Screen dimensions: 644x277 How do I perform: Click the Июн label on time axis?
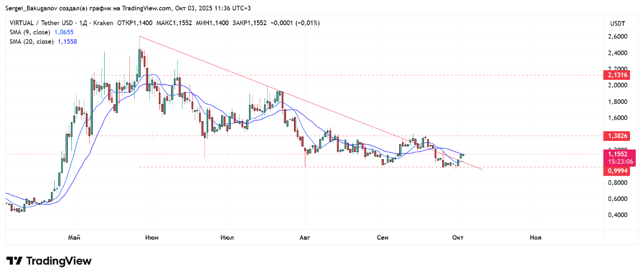tap(152, 237)
